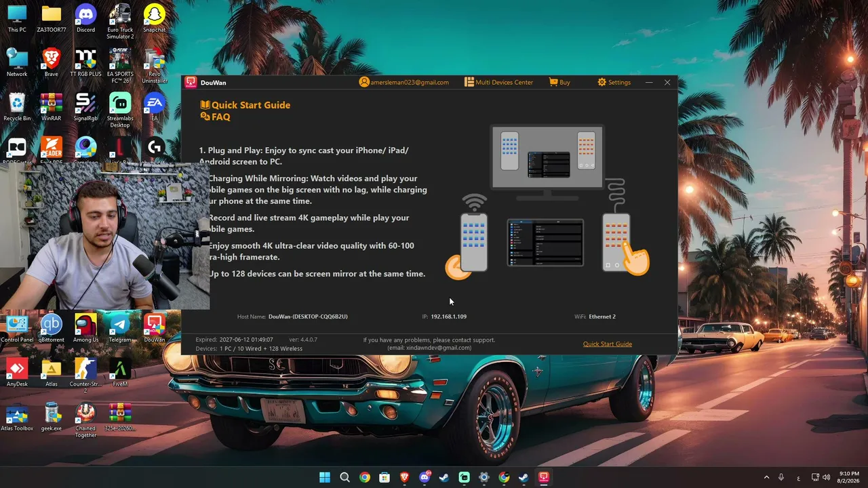This screenshot has width=868, height=488.
Task: Open Discord from the taskbar
Action: pyautogui.click(x=425, y=477)
